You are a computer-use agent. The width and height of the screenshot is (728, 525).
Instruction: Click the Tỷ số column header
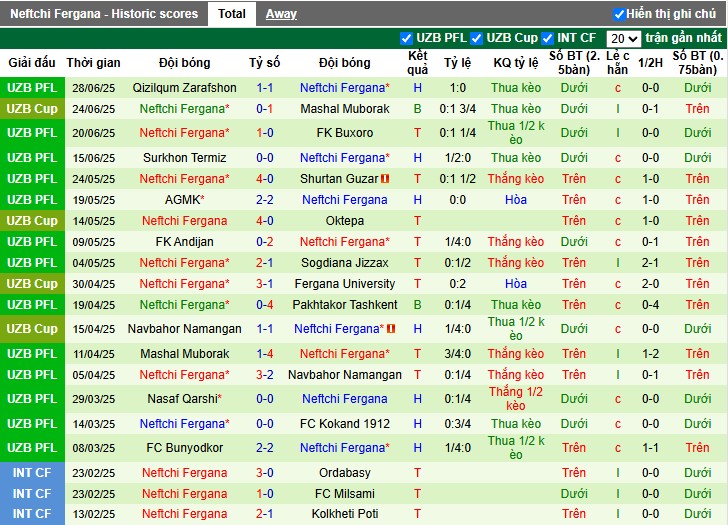tap(265, 63)
